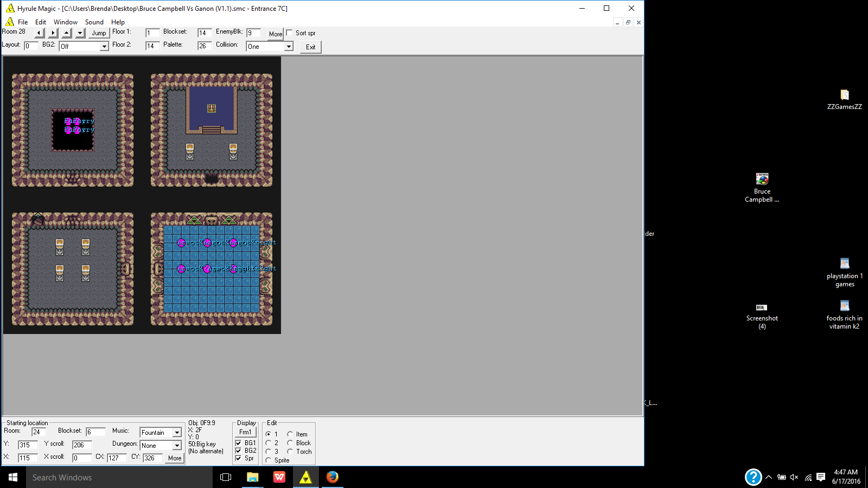Go to the room on the right with arrow button
The height and width of the screenshot is (488, 868).
click(53, 33)
